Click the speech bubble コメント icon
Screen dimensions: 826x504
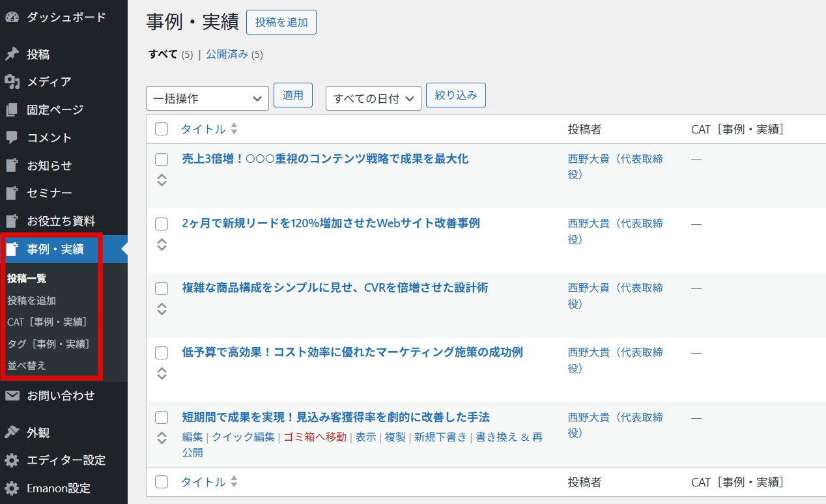point(12,137)
